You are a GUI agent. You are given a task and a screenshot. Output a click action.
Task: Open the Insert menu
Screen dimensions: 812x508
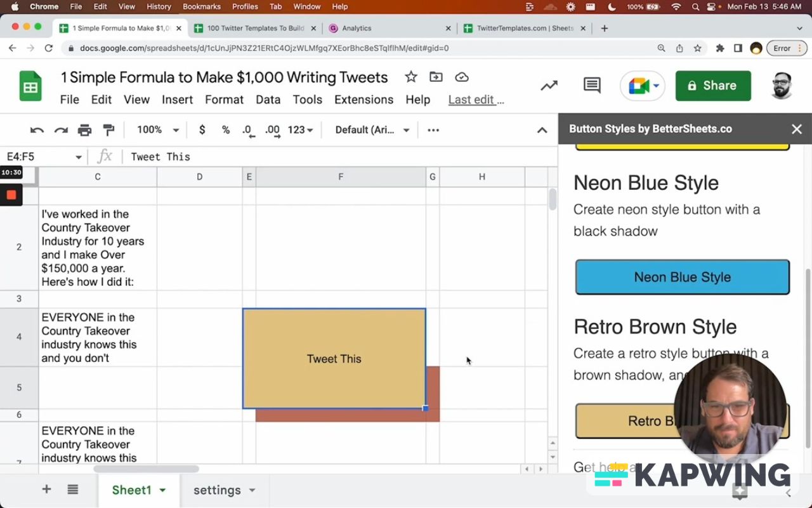(178, 100)
